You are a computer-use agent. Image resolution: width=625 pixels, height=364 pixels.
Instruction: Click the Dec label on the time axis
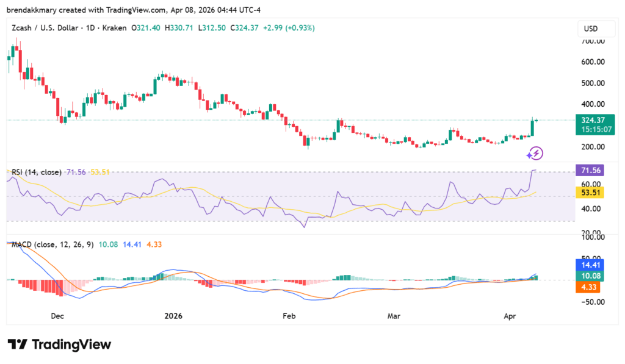click(x=57, y=316)
